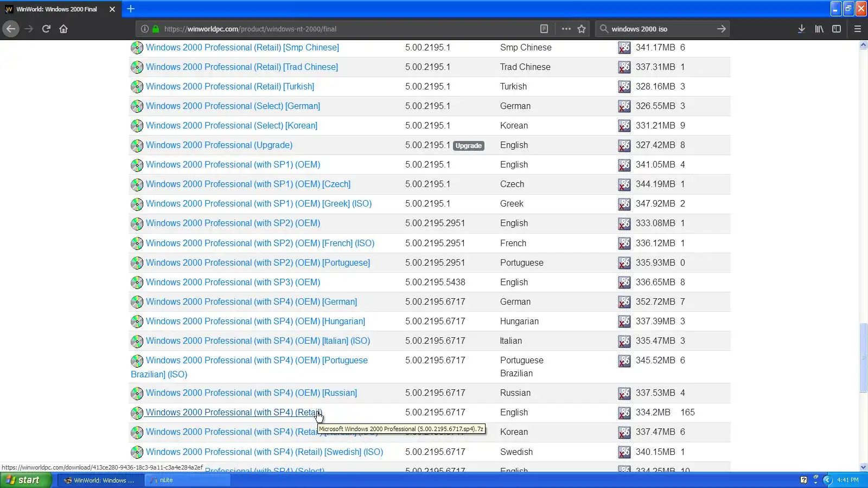
Task: Open Windows 2000 Professional (Retail) [Trad Chinese]
Action: click(x=242, y=67)
